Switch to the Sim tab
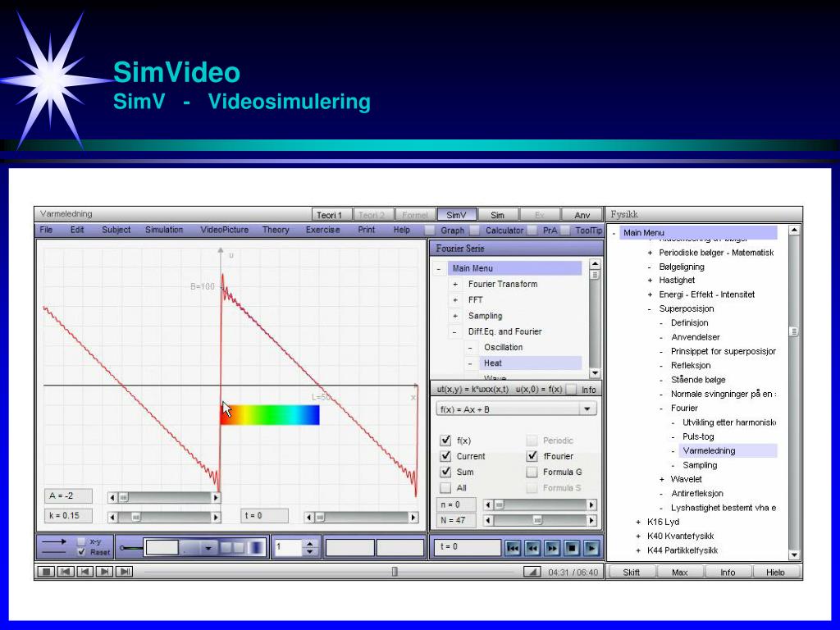The width and height of the screenshot is (840, 630). click(x=498, y=215)
